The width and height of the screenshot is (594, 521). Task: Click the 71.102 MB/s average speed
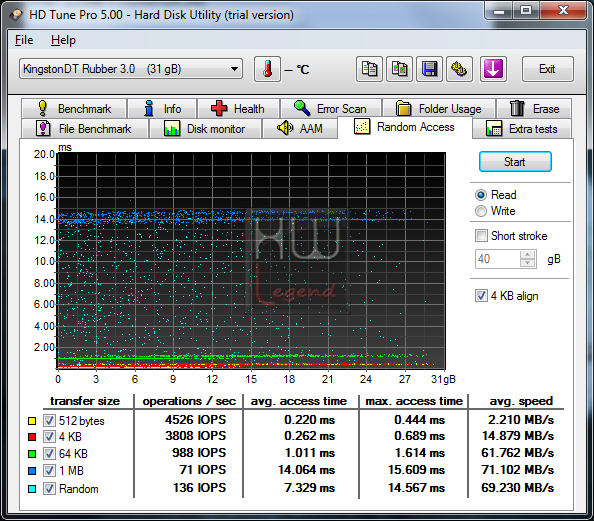coord(517,470)
